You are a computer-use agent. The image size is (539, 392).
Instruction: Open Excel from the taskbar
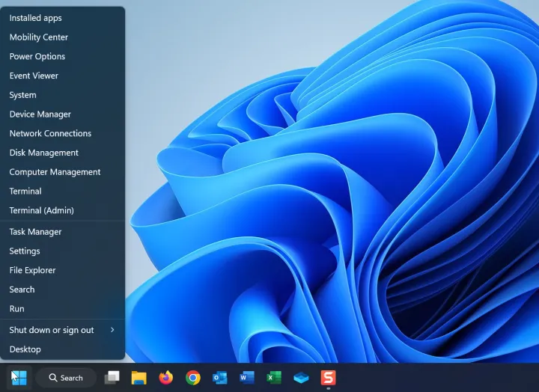click(x=274, y=378)
